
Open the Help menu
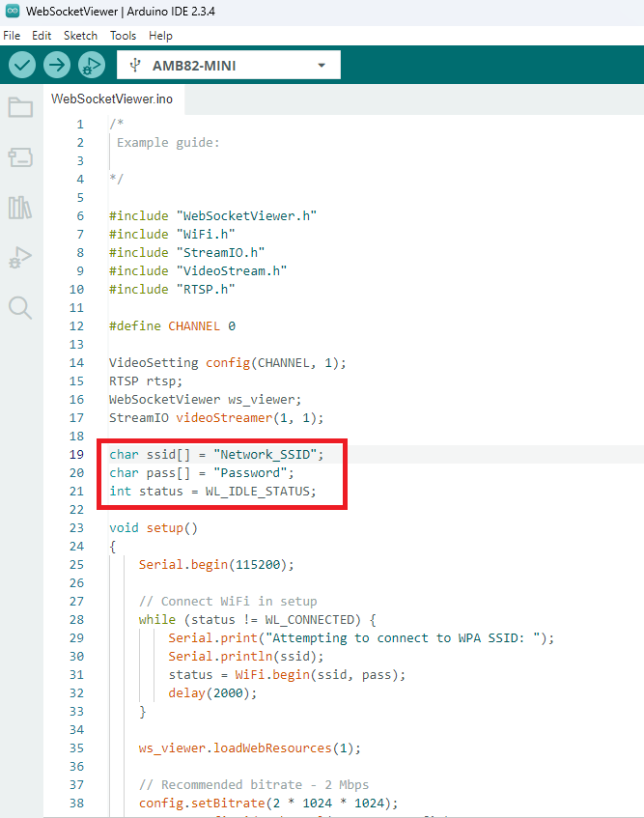(161, 36)
